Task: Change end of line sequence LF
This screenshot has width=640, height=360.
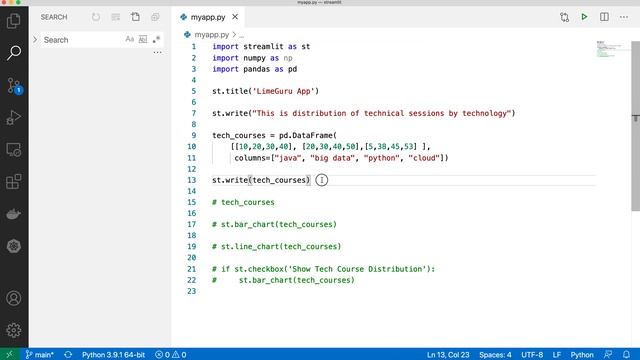Action: [556, 355]
